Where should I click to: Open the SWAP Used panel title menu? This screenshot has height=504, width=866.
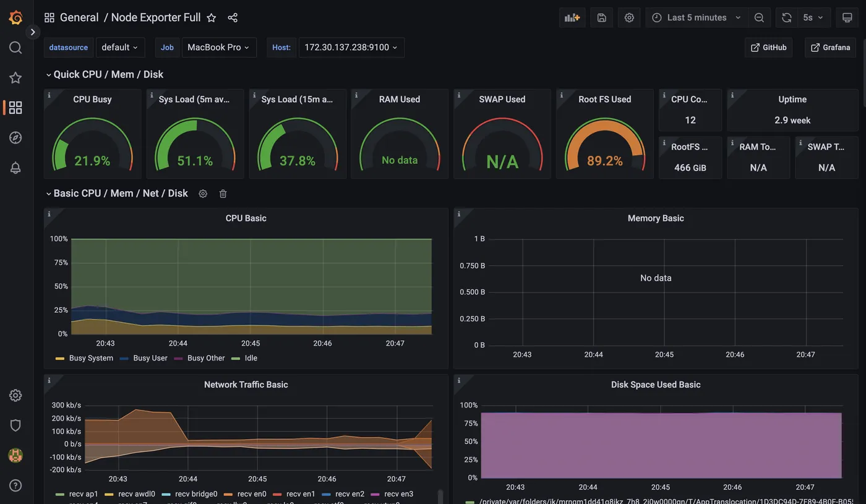[x=502, y=99]
